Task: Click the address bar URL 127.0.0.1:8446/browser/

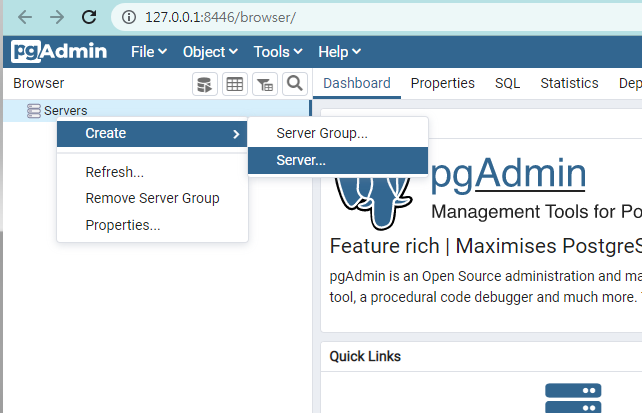Action: [220, 17]
